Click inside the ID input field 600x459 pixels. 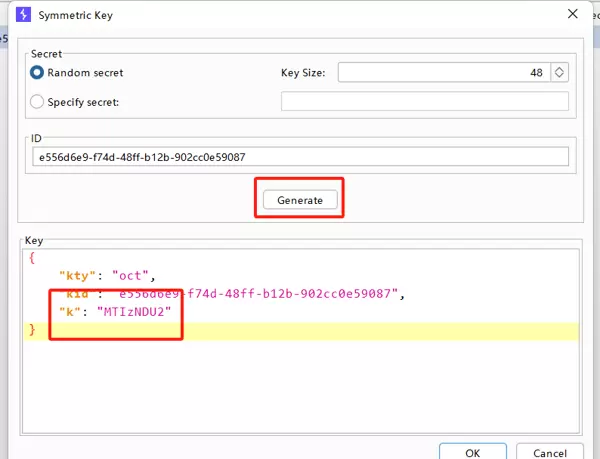pos(300,157)
